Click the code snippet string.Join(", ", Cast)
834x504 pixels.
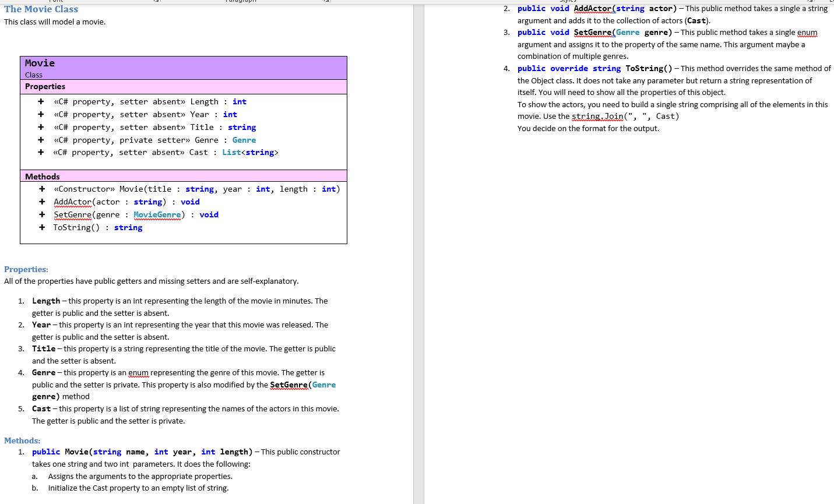pyautogui.click(x=625, y=117)
